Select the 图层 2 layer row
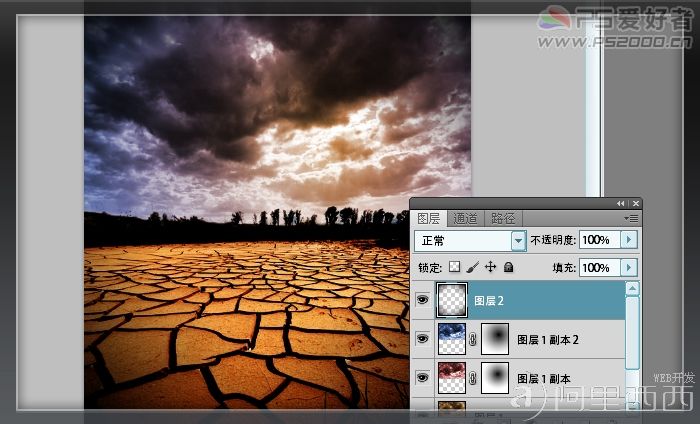Image resolution: width=700 pixels, height=424 pixels. coord(518,300)
